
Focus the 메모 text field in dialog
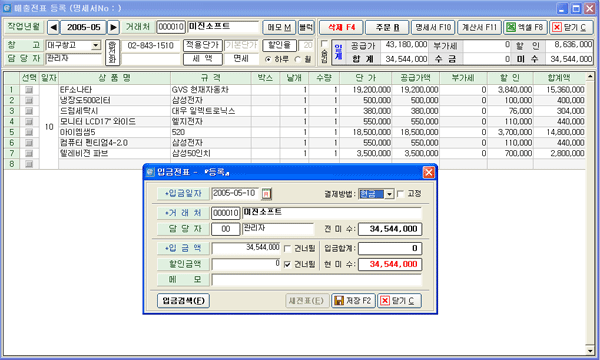click(316, 280)
